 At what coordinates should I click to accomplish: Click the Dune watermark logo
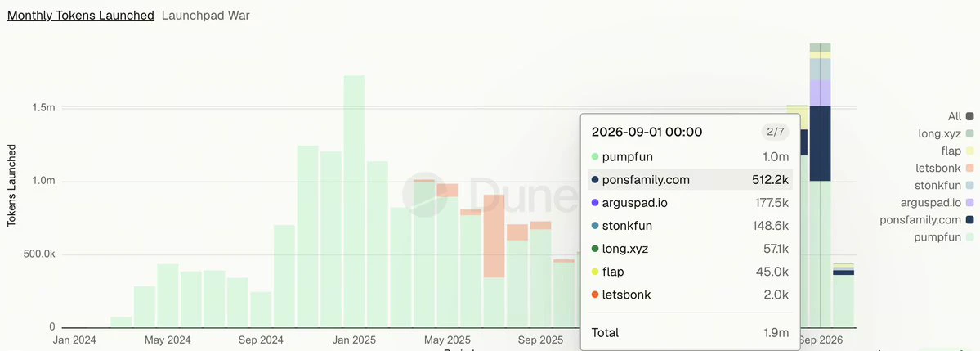pos(423,196)
